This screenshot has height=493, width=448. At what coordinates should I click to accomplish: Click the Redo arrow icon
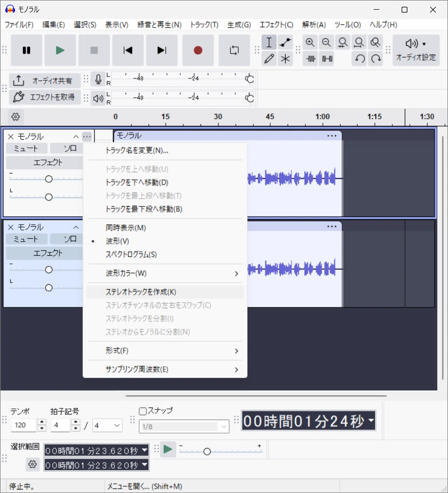click(376, 59)
